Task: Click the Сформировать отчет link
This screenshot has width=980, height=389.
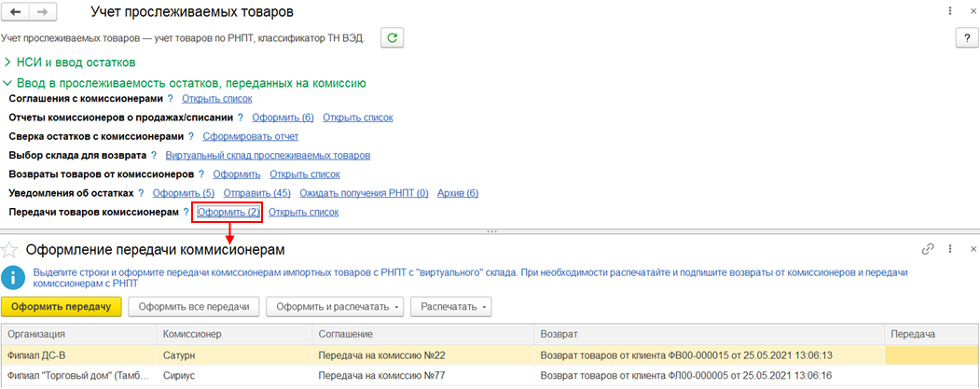Action: tap(250, 136)
